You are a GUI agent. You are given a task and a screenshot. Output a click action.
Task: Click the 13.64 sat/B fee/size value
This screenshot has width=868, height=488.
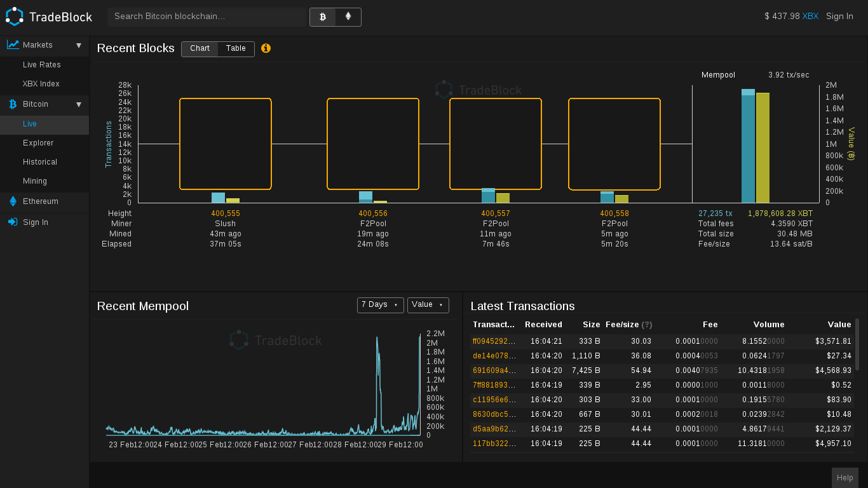tap(791, 245)
